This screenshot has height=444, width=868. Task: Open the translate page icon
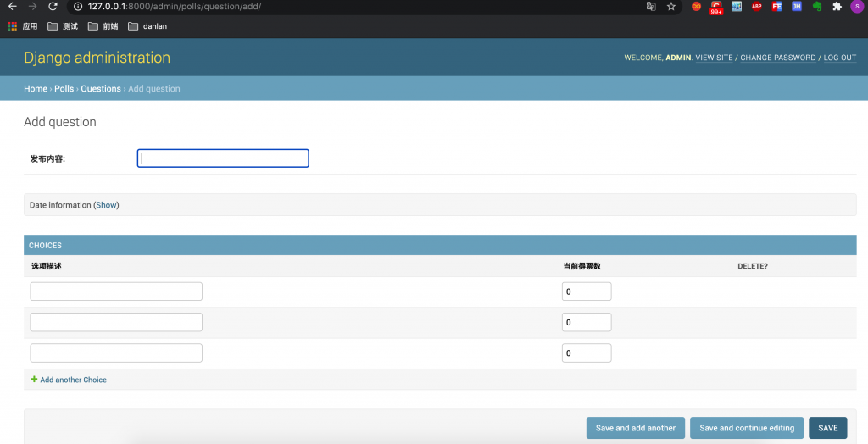coord(651,6)
